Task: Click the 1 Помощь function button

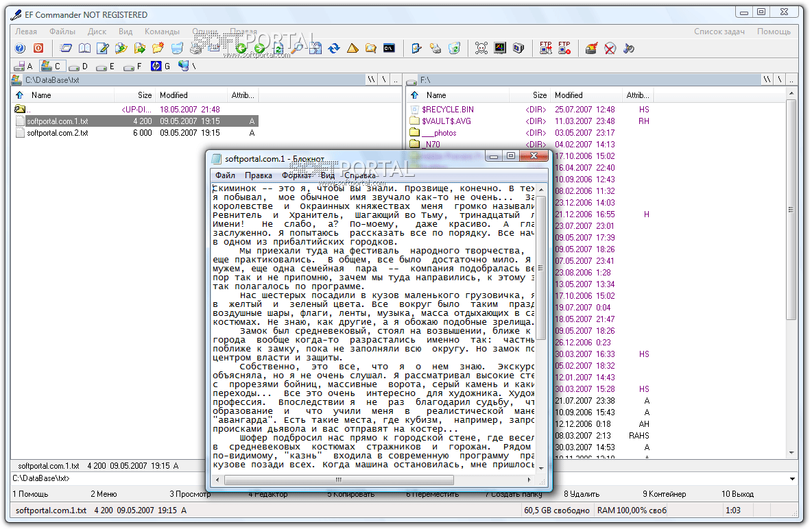Action: [30, 494]
